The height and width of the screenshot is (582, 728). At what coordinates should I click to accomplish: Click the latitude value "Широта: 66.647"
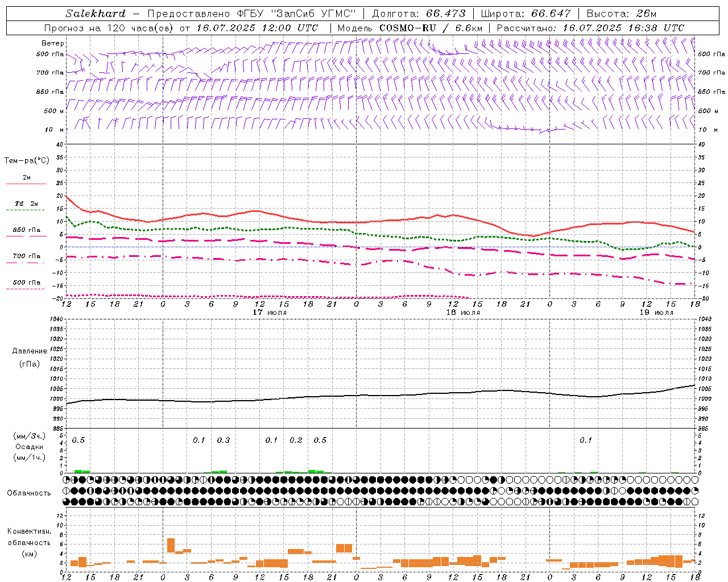click(526, 14)
